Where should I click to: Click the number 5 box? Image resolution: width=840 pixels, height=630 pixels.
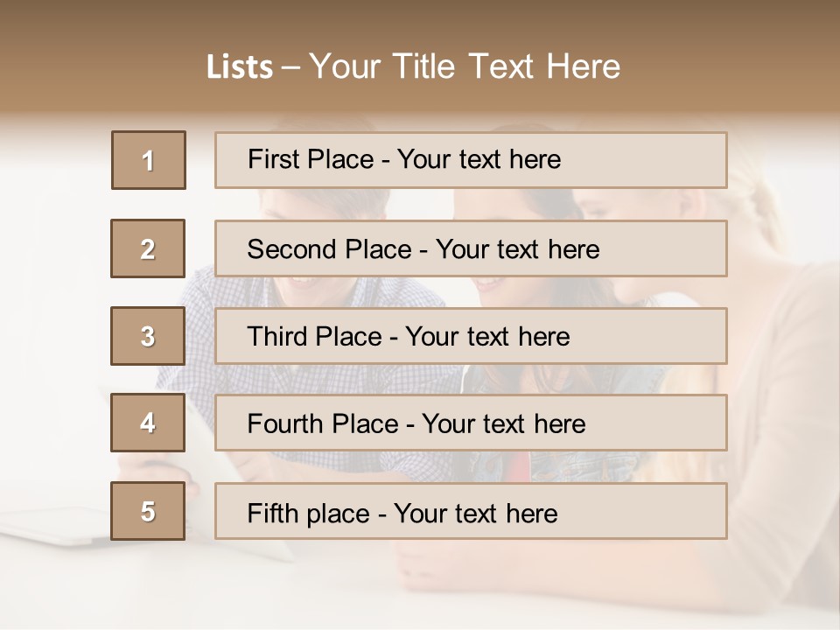click(x=148, y=510)
